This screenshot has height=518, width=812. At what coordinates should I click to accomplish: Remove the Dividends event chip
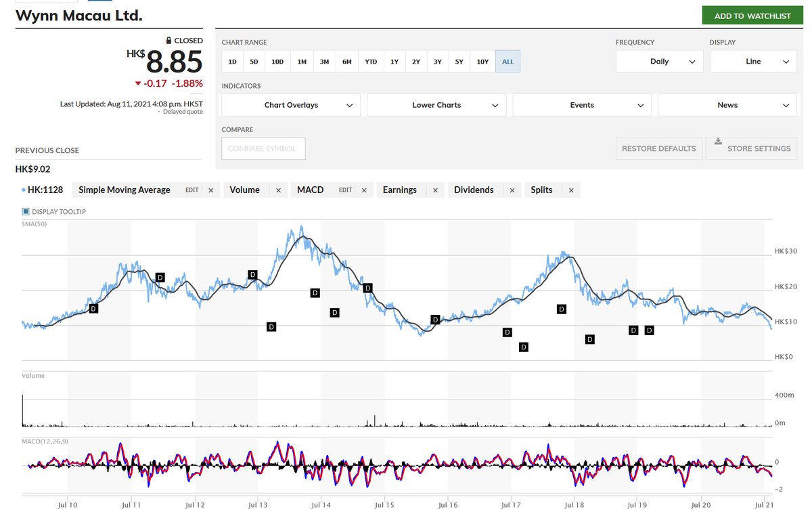pyautogui.click(x=512, y=190)
